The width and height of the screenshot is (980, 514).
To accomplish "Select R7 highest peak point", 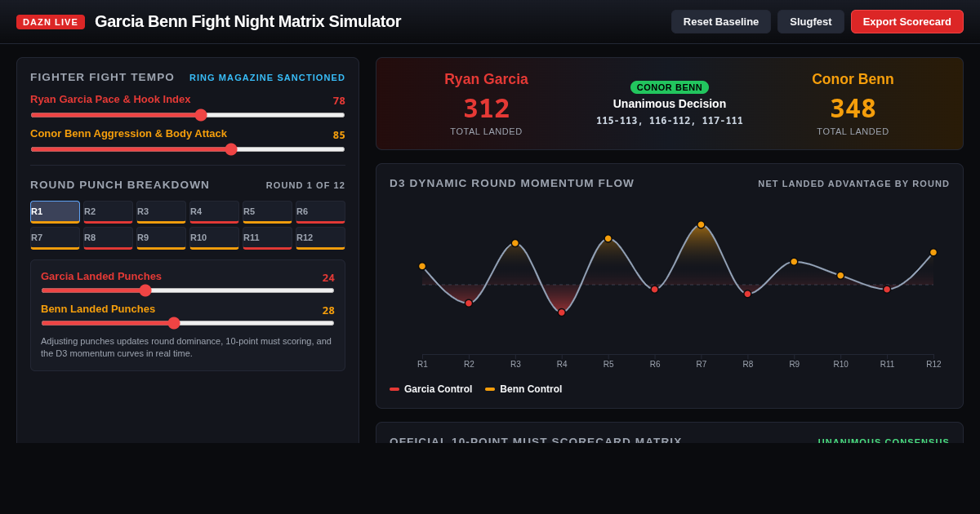I will 701,224.
